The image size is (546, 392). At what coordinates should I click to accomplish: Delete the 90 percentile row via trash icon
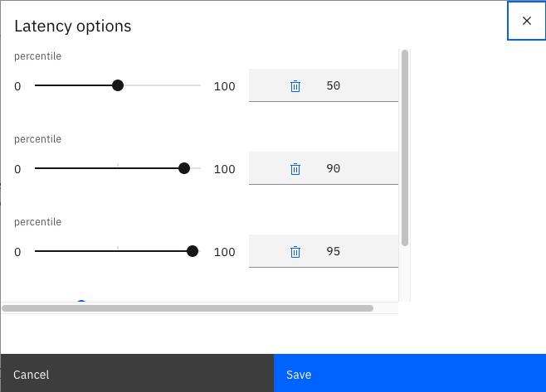click(x=295, y=169)
